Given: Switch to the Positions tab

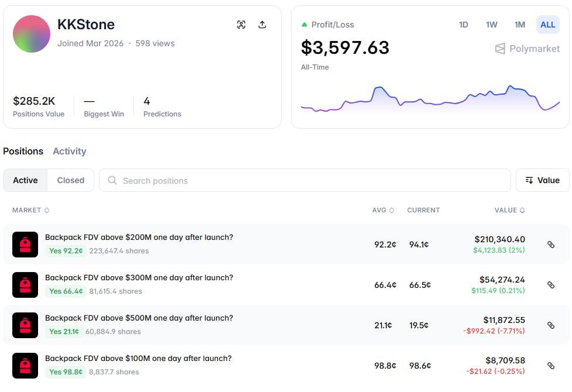Looking at the screenshot, I should 23,151.
